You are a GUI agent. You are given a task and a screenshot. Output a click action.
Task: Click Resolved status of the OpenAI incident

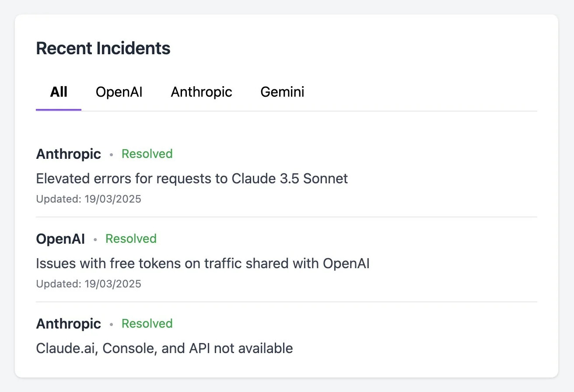click(131, 239)
